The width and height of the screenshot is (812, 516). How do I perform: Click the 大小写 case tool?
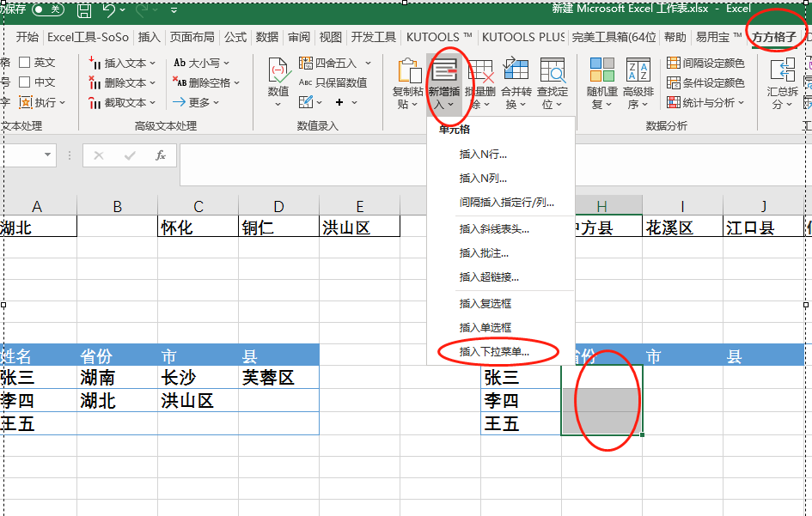201,63
